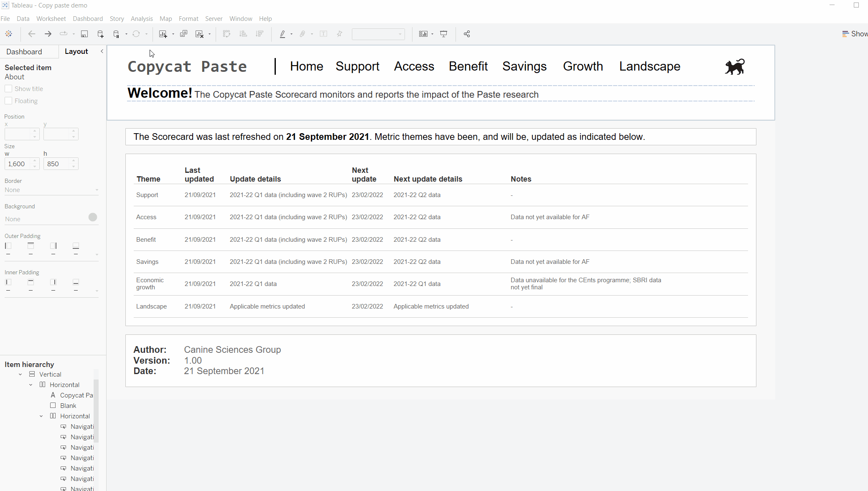Screen dimensions: 868x491
Task: Click the Savings navigation button
Action: 524,66
